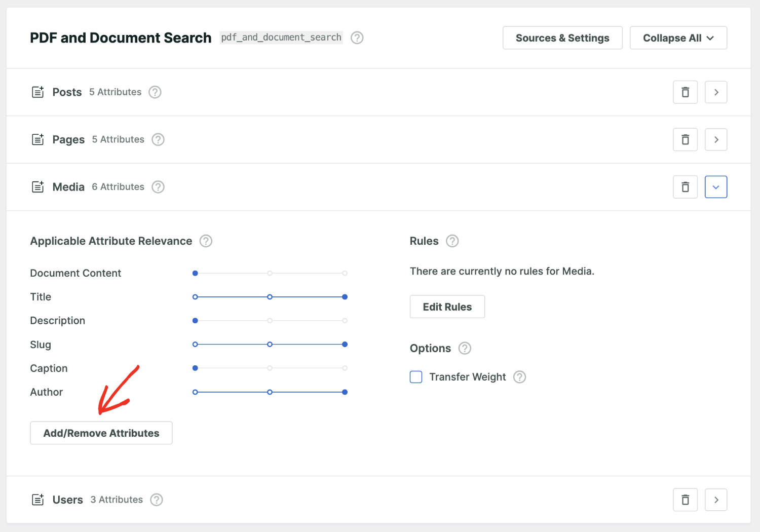Viewport: 760px width, 532px height.
Task: Click help icon next to Transfer Weight
Action: [519, 377]
